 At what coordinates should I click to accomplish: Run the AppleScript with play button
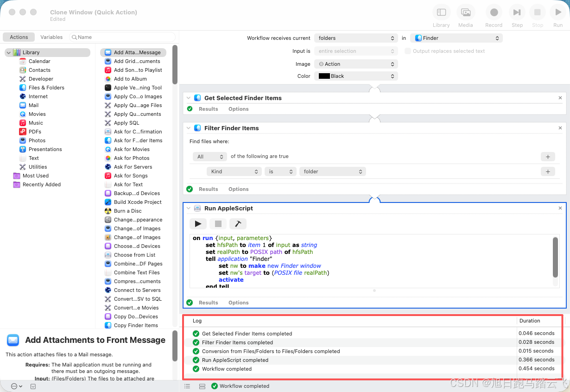point(198,224)
